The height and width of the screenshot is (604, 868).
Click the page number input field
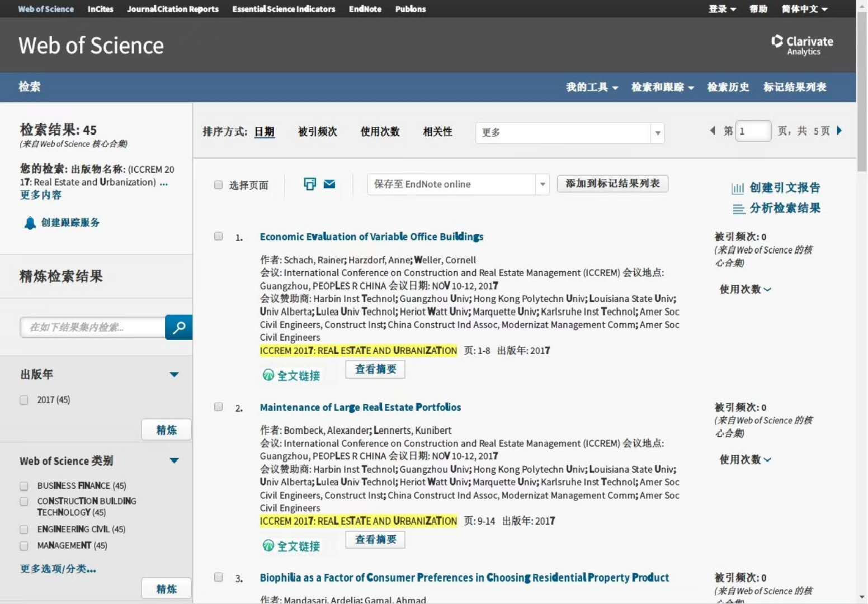tap(753, 131)
